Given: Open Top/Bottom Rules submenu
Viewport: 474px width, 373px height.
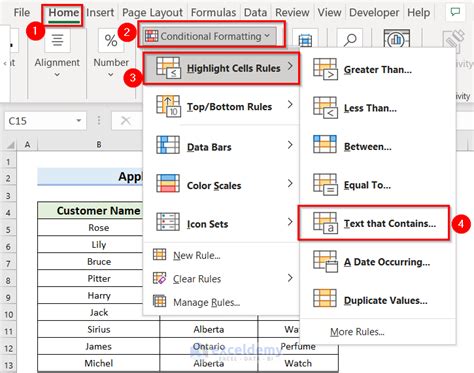Looking at the screenshot, I should coord(221,107).
